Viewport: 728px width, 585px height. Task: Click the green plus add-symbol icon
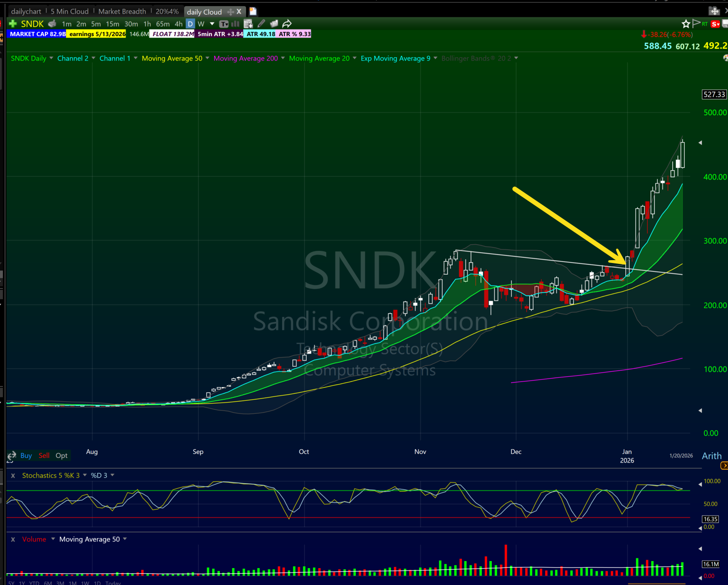coord(13,23)
